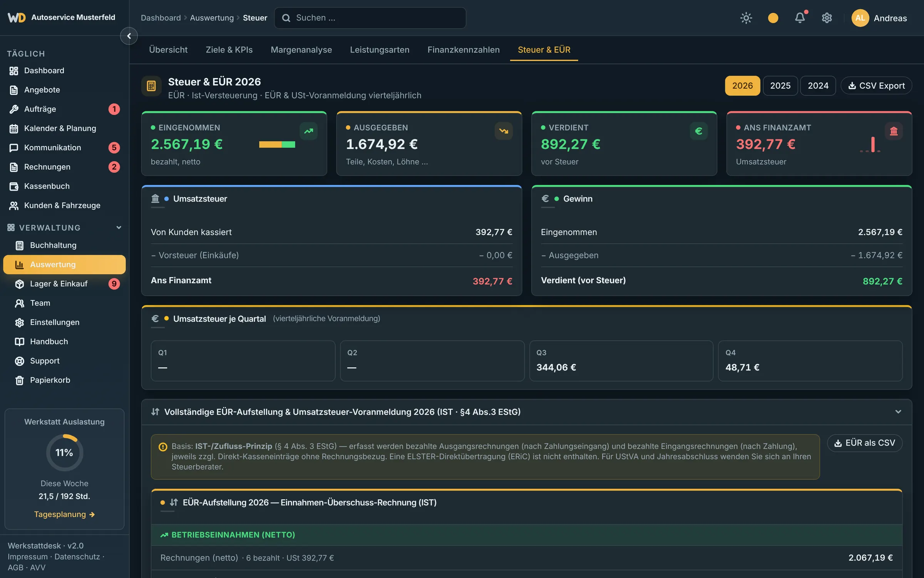Open Kommunikation in the sidebar
The width and height of the screenshot is (924, 578).
click(x=64, y=148)
